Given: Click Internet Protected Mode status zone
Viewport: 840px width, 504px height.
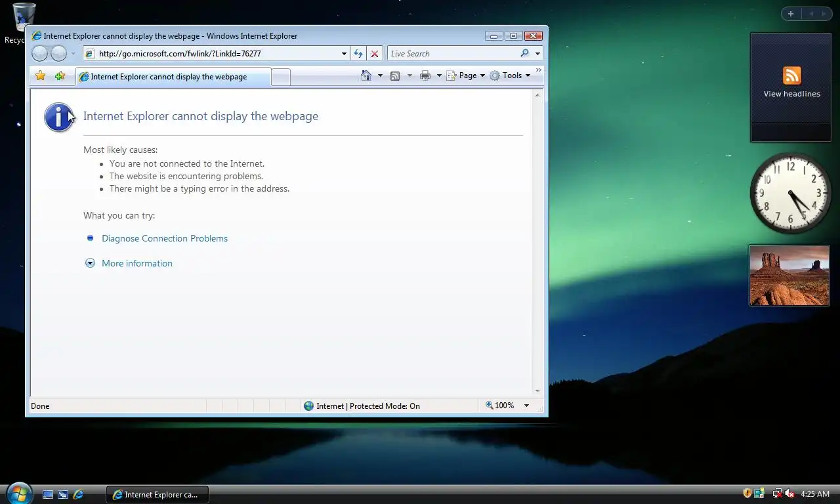Looking at the screenshot, I should click(x=362, y=406).
